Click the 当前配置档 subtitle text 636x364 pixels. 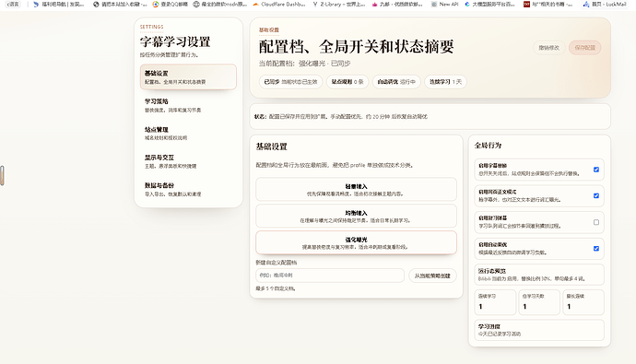point(304,64)
